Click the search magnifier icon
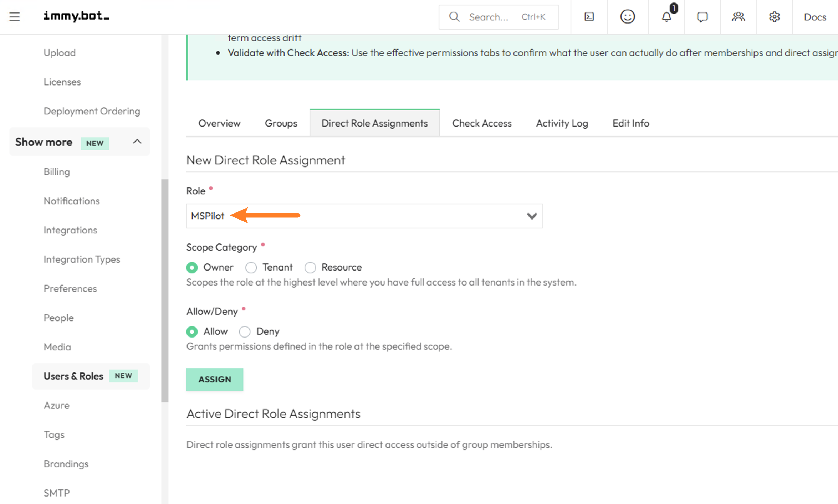838x504 pixels. tap(454, 17)
